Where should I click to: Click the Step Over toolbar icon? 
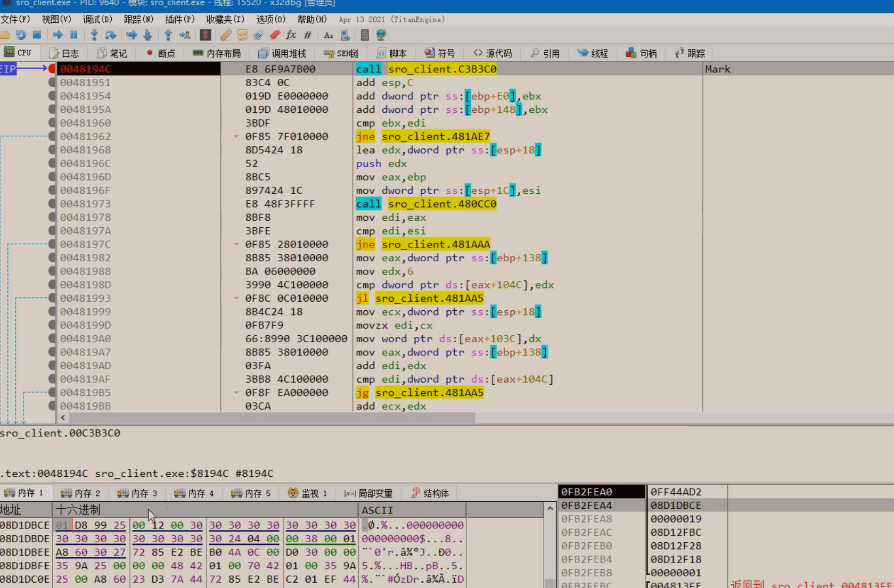pyautogui.click(x=111, y=35)
